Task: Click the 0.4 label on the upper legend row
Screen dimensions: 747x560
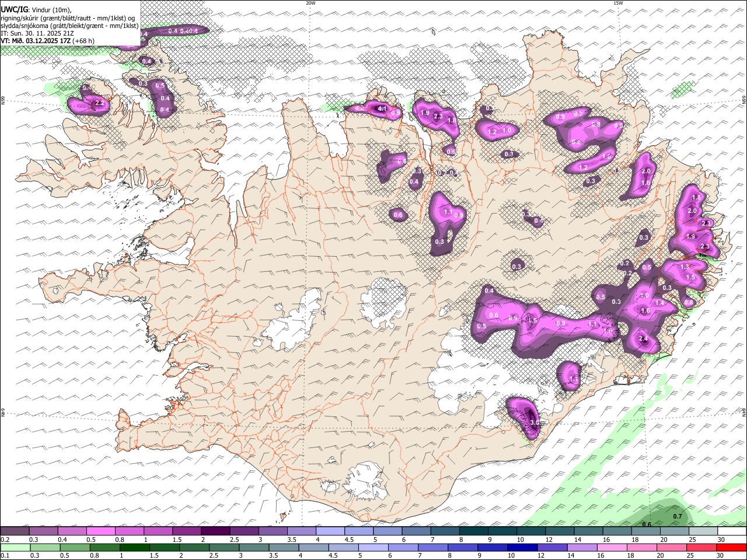Action: (x=62, y=540)
